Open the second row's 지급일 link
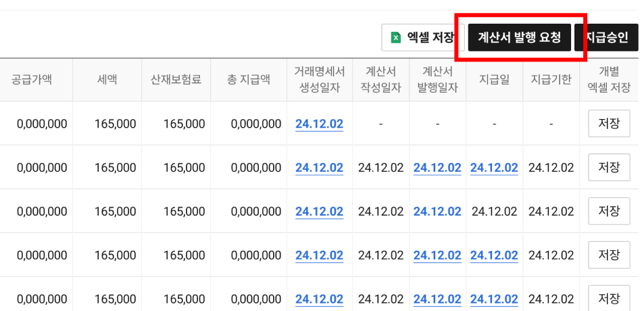The image size is (644, 311). 494,168
